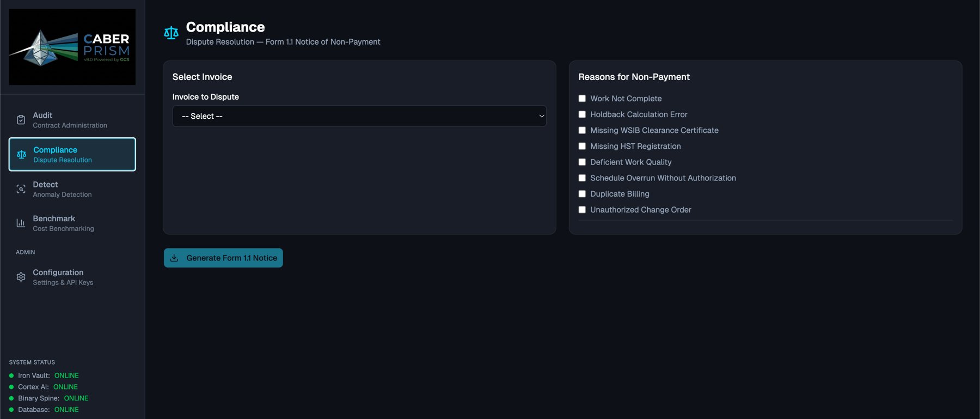
Task: Click the Cortex AI ONLINE status
Action: (65, 387)
